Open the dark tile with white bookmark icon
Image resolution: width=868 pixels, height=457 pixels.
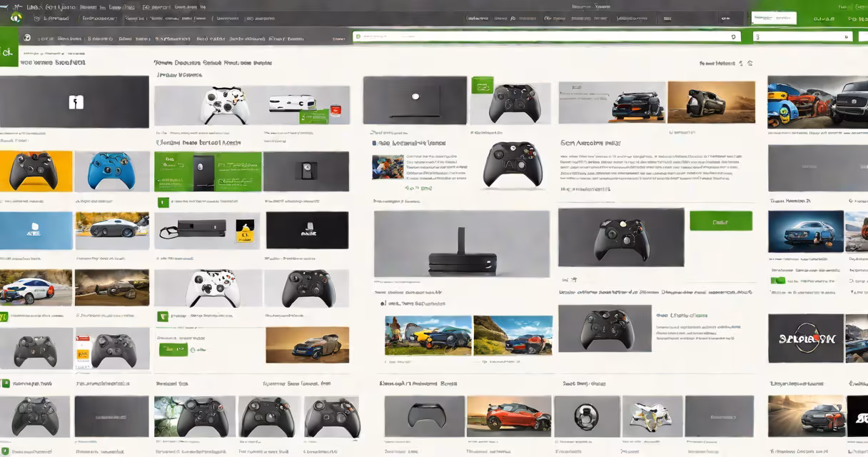(x=74, y=102)
